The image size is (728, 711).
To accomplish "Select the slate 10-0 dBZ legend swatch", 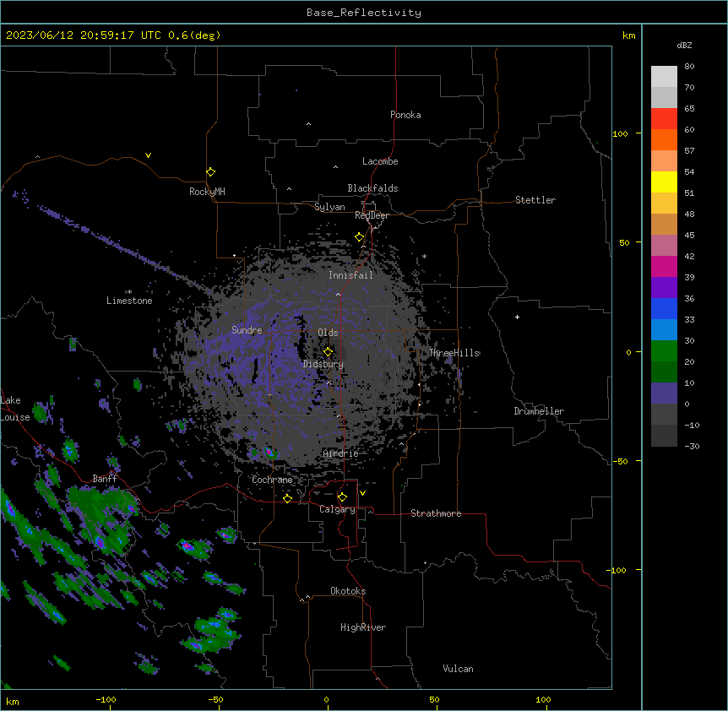I will click(x=664, y=393).
